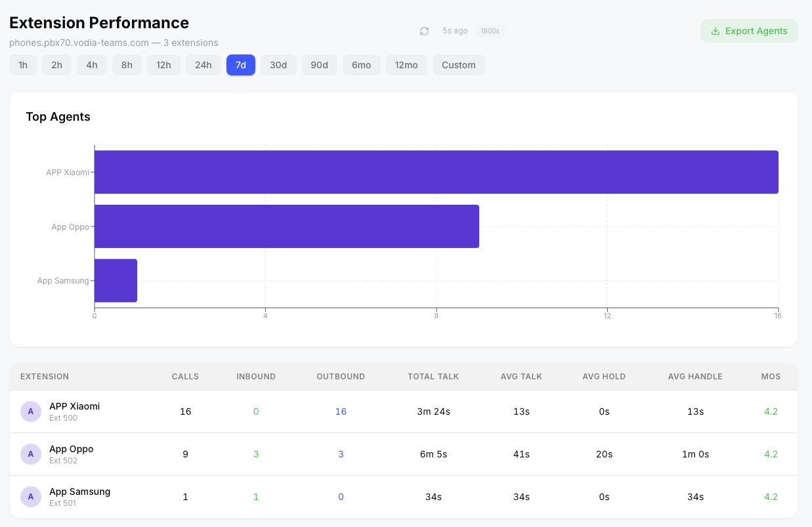Image resolution: width=812 pixels, height=527 pixels.
Task: Select the 6mo period option
Action: 361,65
